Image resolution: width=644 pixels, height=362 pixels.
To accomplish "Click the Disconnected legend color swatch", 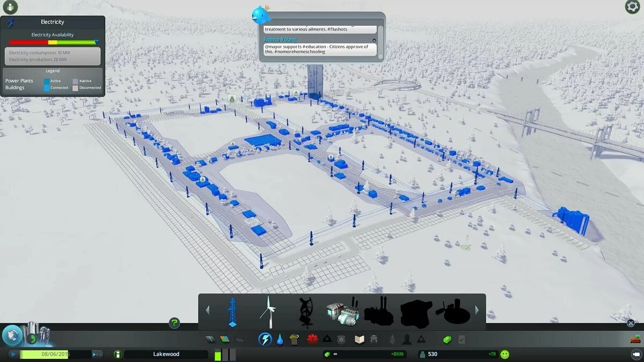I will (75, 87).
